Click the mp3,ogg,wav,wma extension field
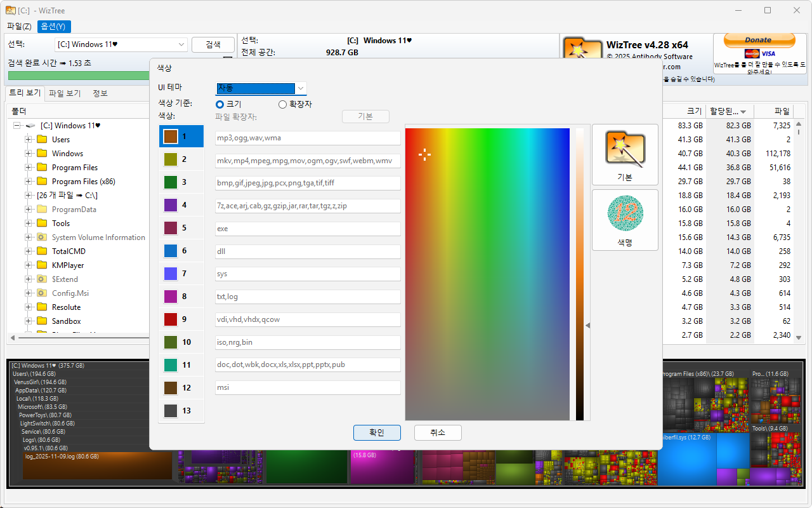The height and width of the screenshot is (508, 812). (x=308, y=138)
